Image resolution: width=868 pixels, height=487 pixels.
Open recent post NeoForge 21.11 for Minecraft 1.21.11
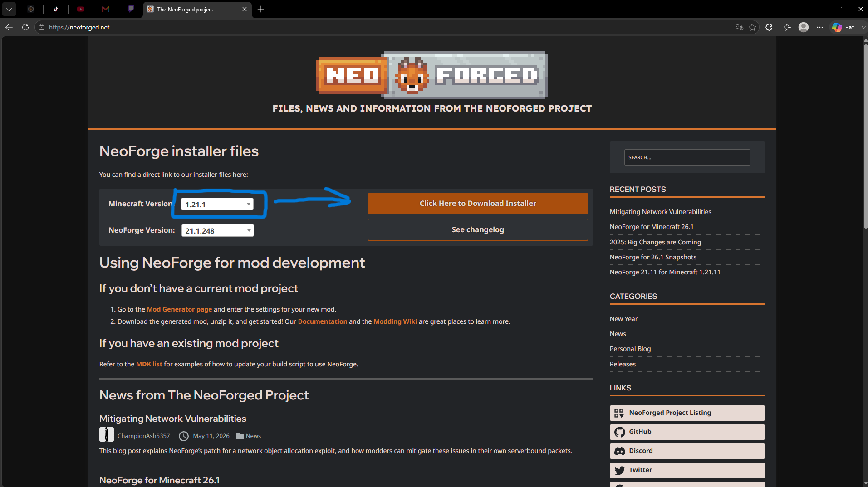(x=665, y=272)
